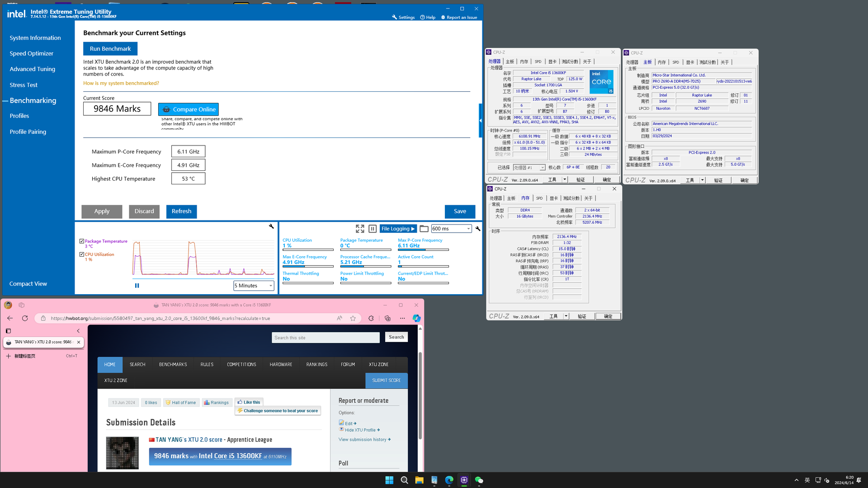
Task: Open System Information section
Action: [x=35, y=38]
